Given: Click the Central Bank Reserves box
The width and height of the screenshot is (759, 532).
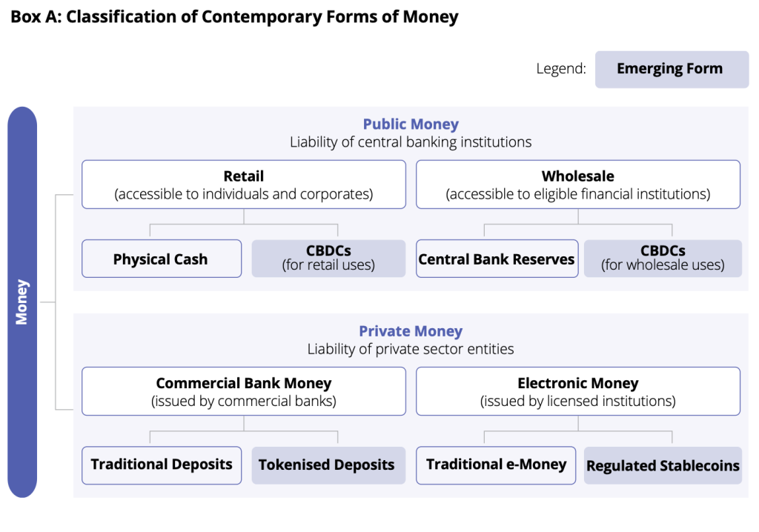Looking at the screenshot, I should pos(497,259).
